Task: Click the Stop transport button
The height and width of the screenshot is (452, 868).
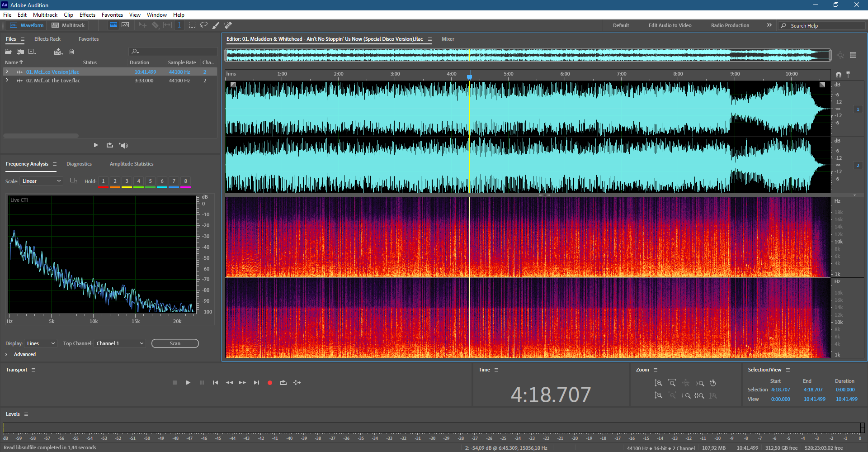Action: (175, 383)
